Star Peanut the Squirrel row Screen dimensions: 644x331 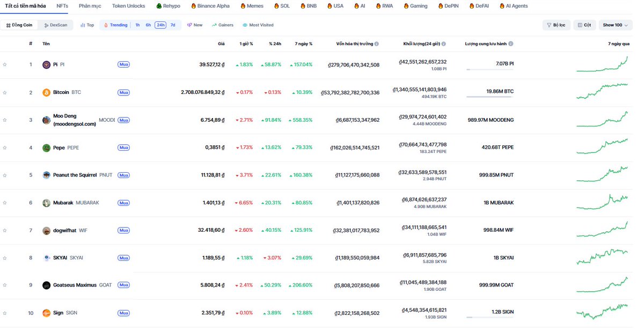[x=5, y=175]
